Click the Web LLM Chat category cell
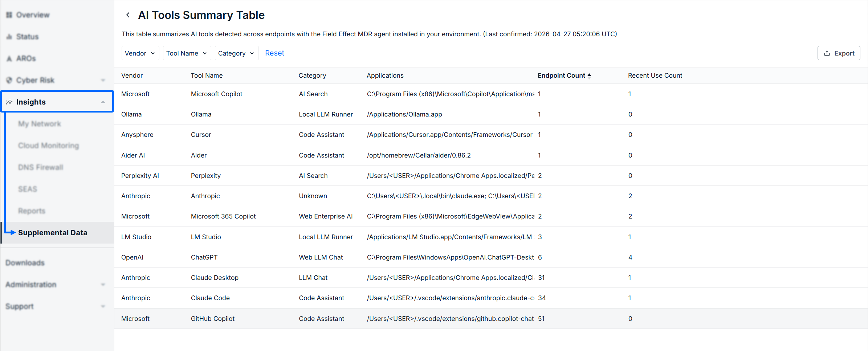Viewport: 868px width, 351px height. [321, 257]
